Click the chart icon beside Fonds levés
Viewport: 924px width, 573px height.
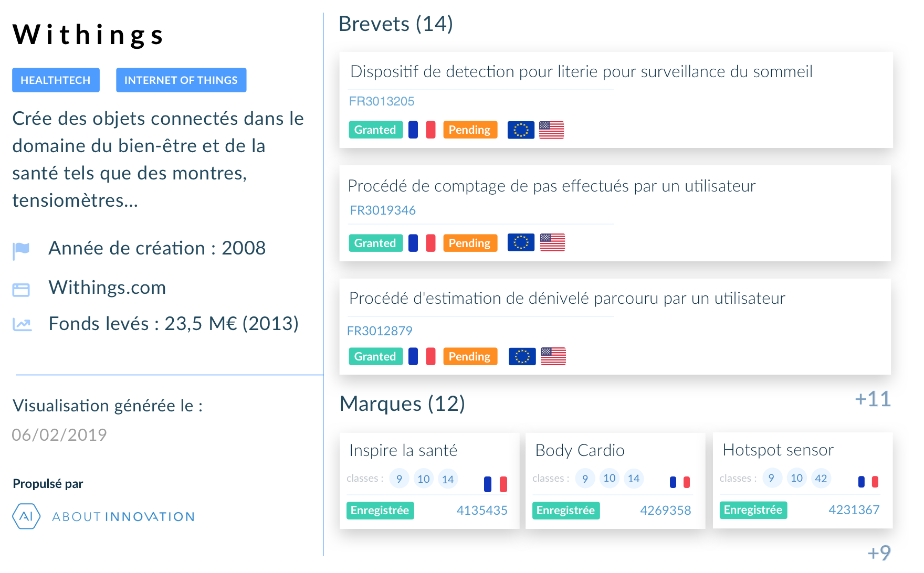[x=22, y=325]
